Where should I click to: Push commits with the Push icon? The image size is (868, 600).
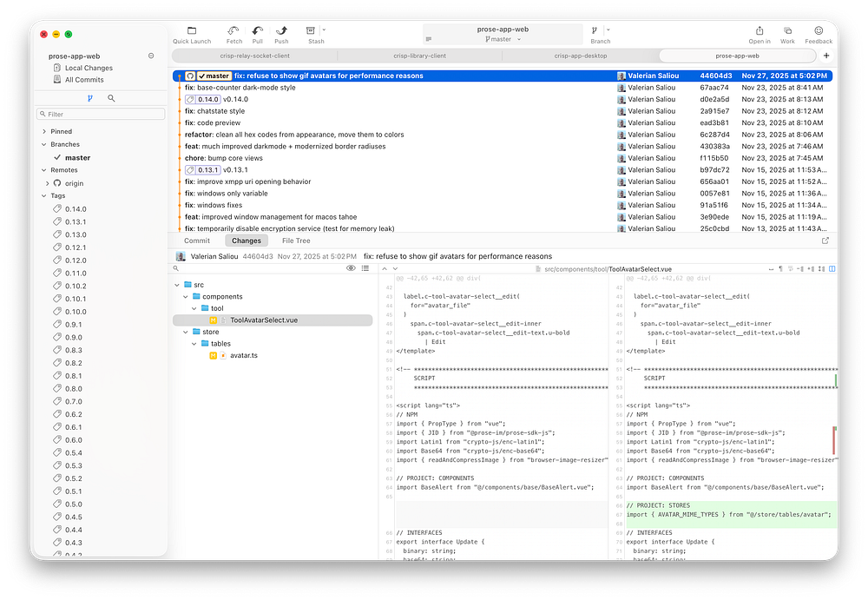tap(281, 31)
